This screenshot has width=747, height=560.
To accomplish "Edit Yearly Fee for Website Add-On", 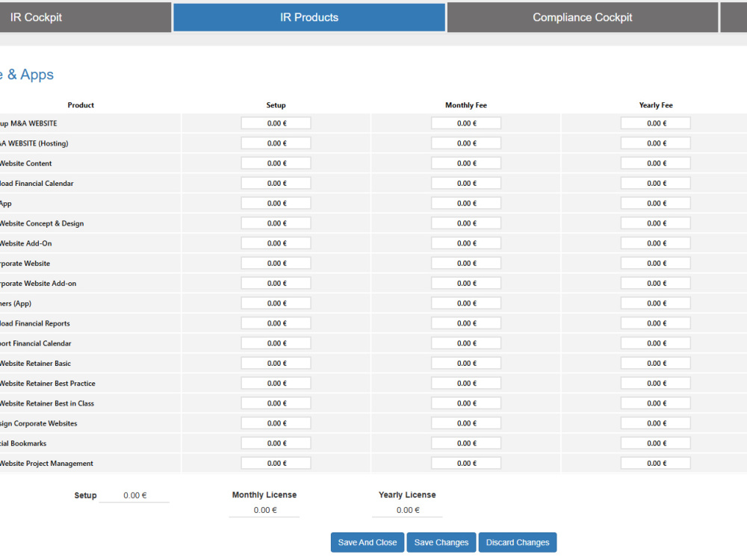I will coord(656,243).
